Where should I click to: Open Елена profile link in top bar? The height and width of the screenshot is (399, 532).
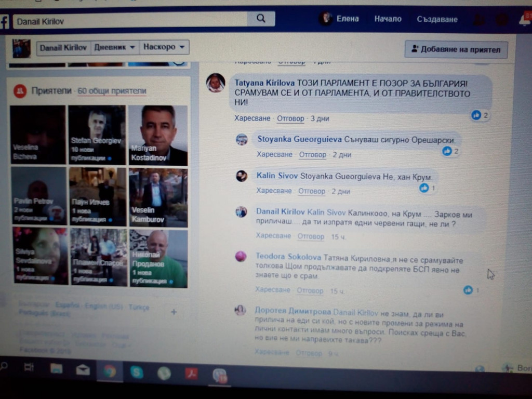tap(339, 19)
